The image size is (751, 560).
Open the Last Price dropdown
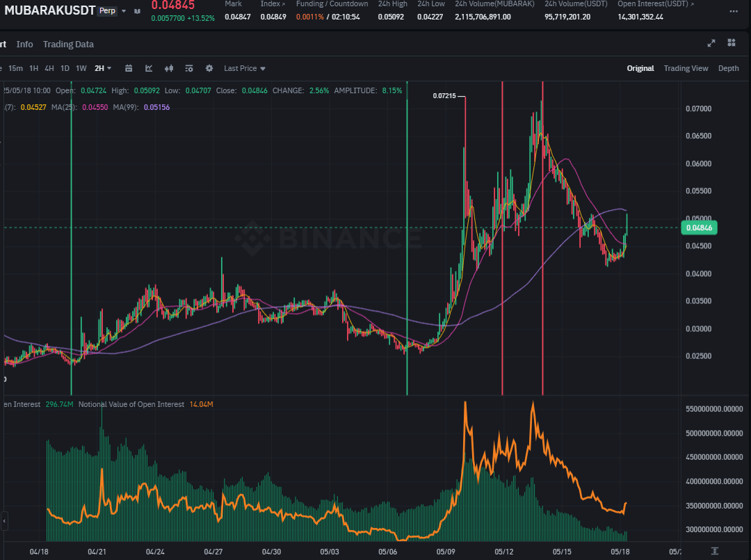tap(244, 68)
